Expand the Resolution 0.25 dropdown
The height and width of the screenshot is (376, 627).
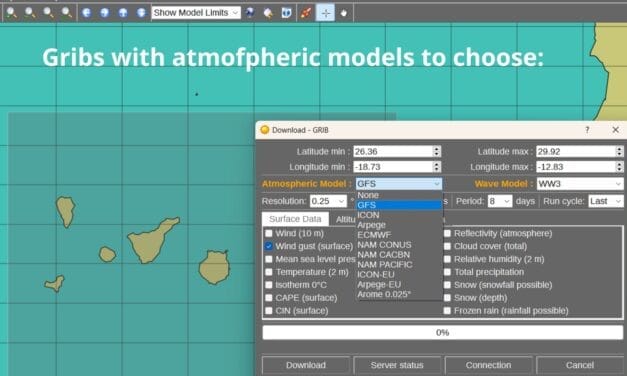[328, 201]
